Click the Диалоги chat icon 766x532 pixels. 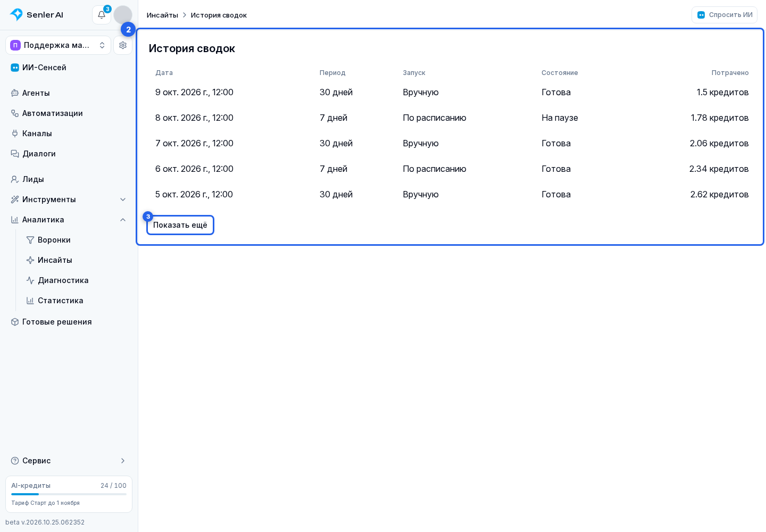(15, 154)
